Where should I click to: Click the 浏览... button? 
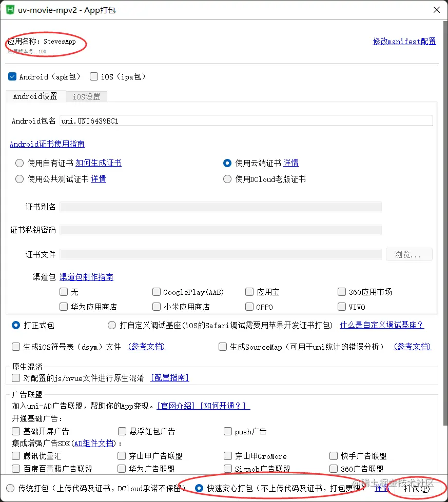[x=409, y=254]
